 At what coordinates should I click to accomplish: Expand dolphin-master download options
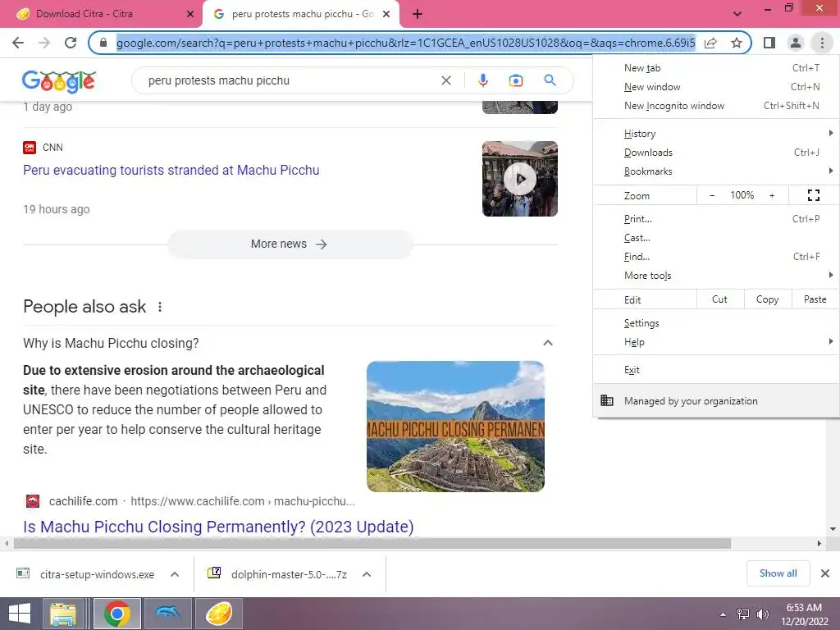coord(367,574)
